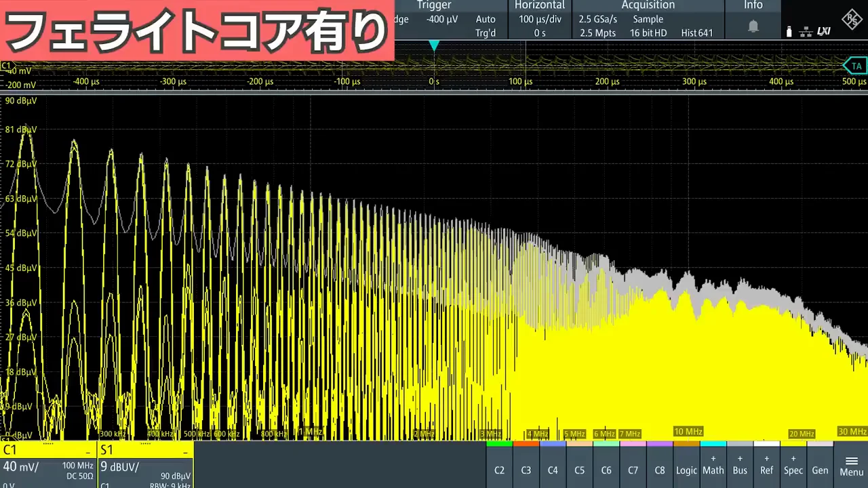This screenshot has height=488, width=868.
Task: Add a Spec spectrum trace
Action: point(793,465)
